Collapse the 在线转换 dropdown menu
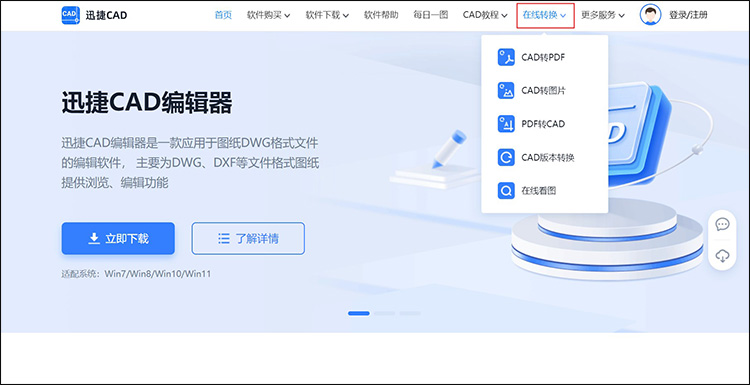750x385 pixels. [x=545, y=15]
